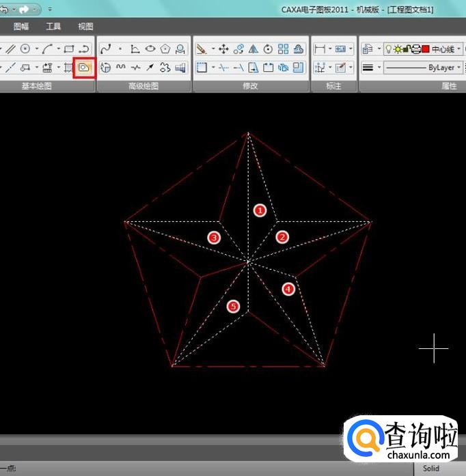Select the polyline tool beside the rectangle
This screenshot has height=476, width=466.
point(84,49)
